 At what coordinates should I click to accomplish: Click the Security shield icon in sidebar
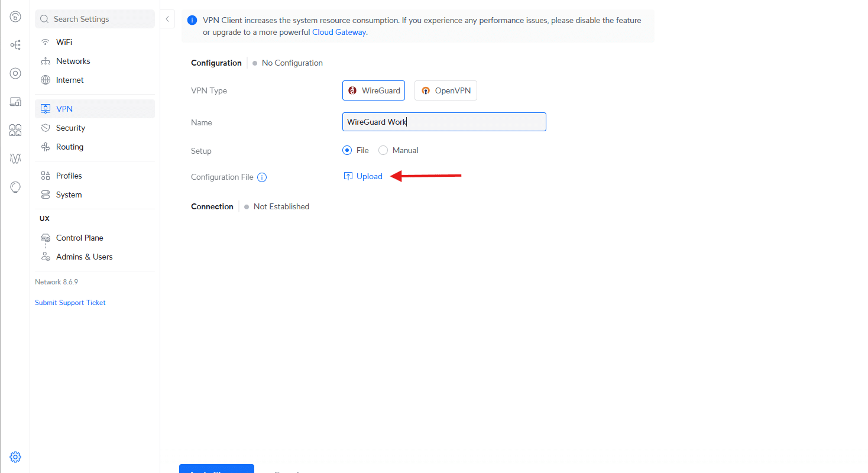[45, 128]
